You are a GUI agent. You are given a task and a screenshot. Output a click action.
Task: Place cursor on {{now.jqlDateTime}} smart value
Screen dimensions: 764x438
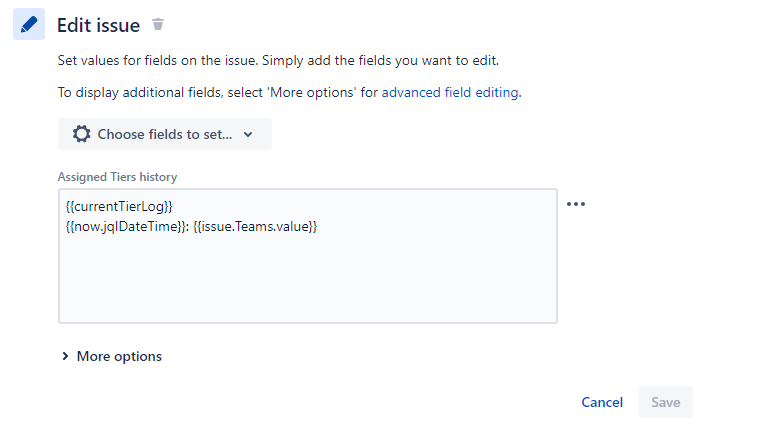click(126, 227)
